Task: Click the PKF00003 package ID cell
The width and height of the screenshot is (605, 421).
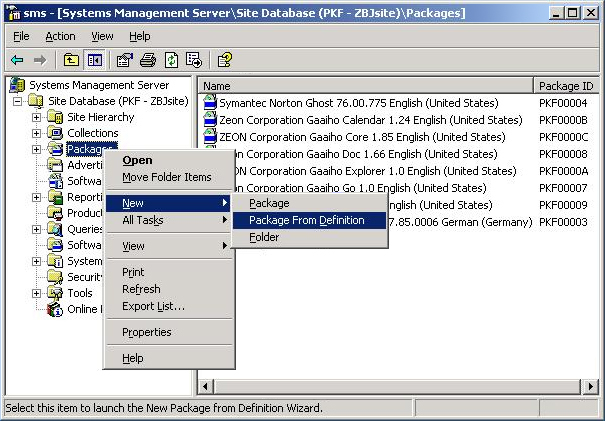Action: (563, 222)
